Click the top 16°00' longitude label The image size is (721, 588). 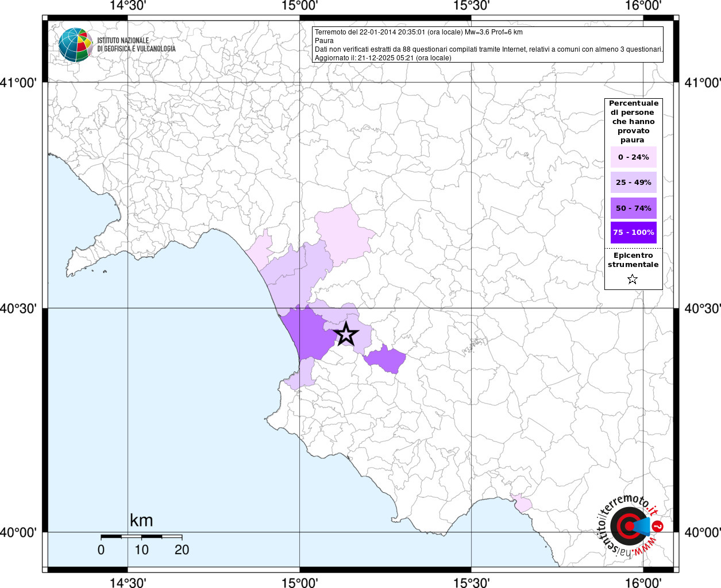643,6
